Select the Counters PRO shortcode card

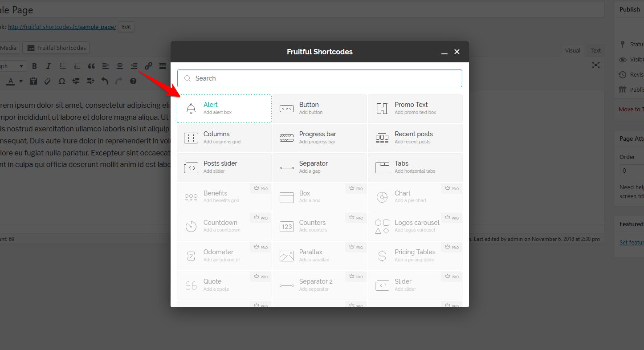(320, 226)
